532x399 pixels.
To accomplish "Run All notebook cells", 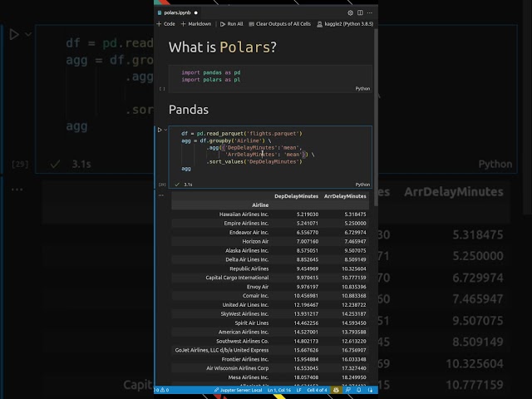I will click(x=232, y=24).
